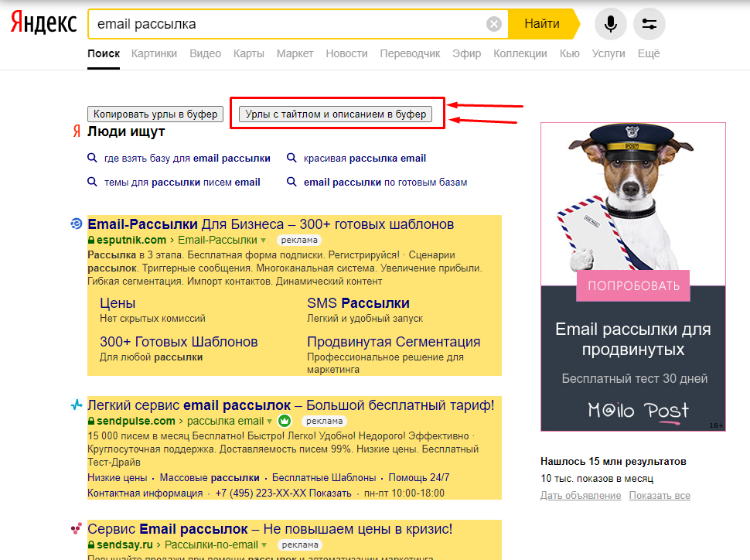Open the esputnik.com domain link
This screenshot has height=560, width=750.
click(x=131, y=240)
